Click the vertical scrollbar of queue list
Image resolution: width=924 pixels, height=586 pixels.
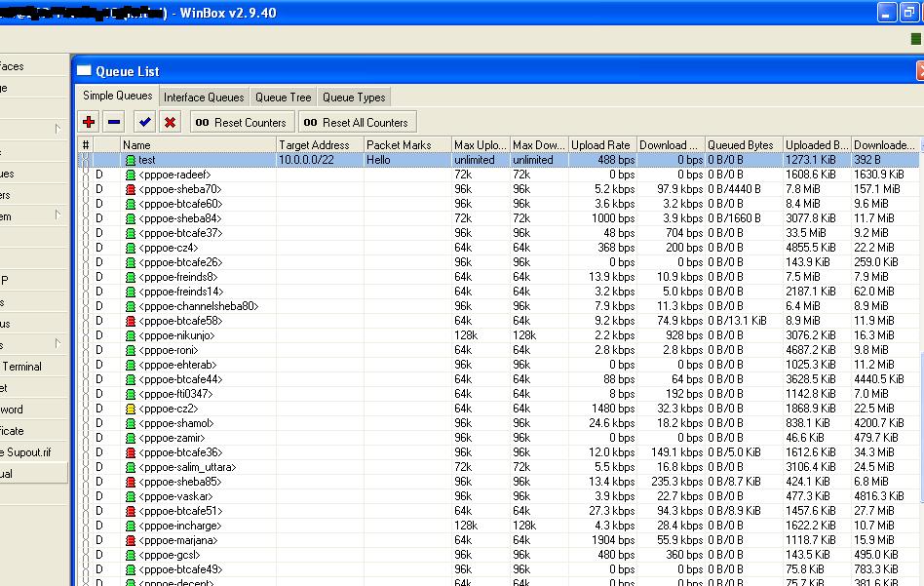point(921,427)
